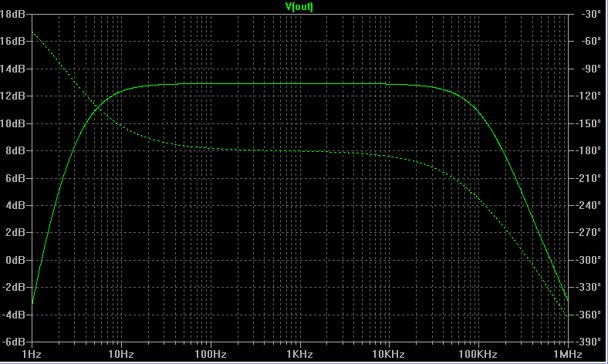The width and height of the screenshot is (608, 364).
Task: Click the 18dB magnitude axis label
Action: coord(12,15)
